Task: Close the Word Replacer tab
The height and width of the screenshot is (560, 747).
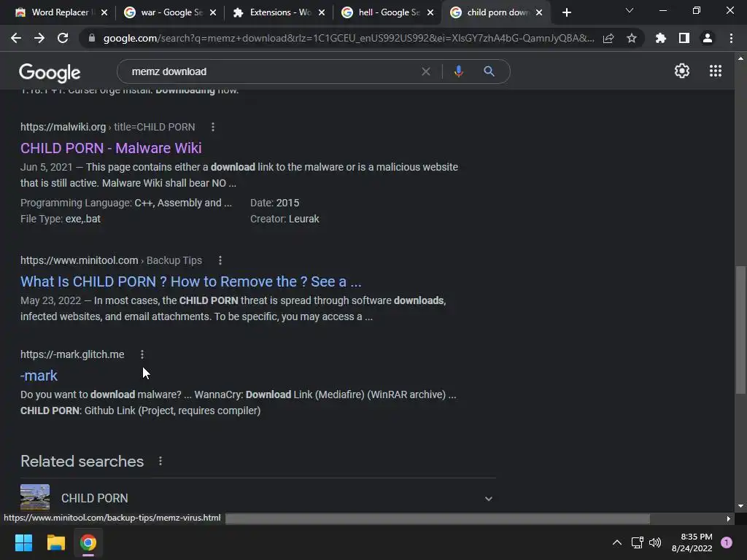Action: click(x=105, y=12)
